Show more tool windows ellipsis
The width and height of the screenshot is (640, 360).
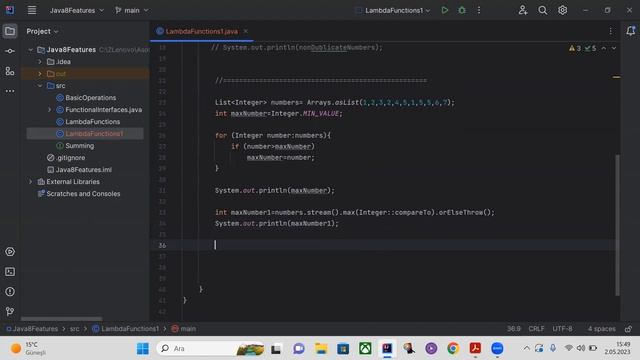click(10, 91)
